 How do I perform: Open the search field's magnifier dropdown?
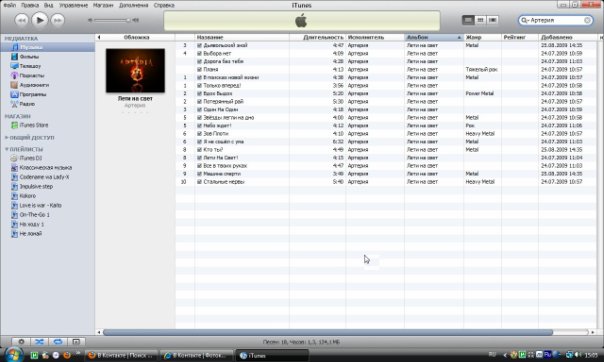click(x=525, y=20)
